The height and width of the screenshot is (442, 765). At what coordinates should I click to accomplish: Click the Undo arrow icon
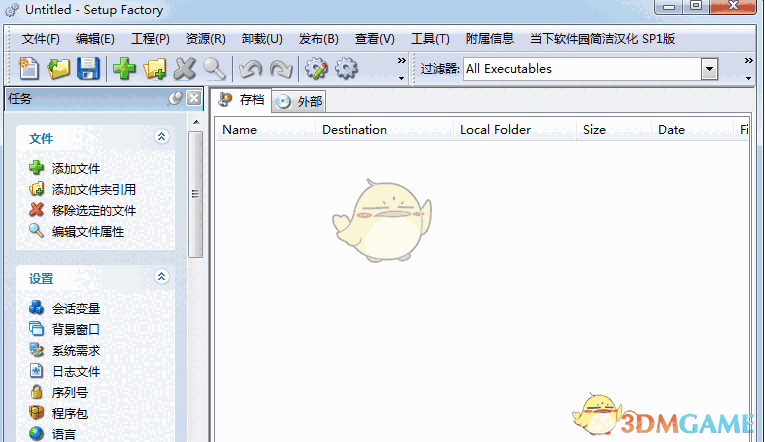[250, 69]
